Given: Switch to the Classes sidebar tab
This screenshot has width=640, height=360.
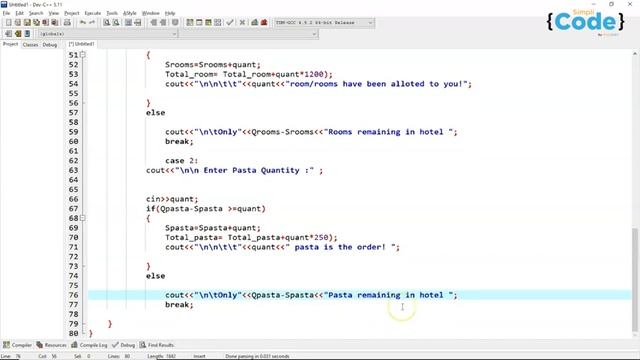Looking at the screenshot, I should click(x=30, y=44).
